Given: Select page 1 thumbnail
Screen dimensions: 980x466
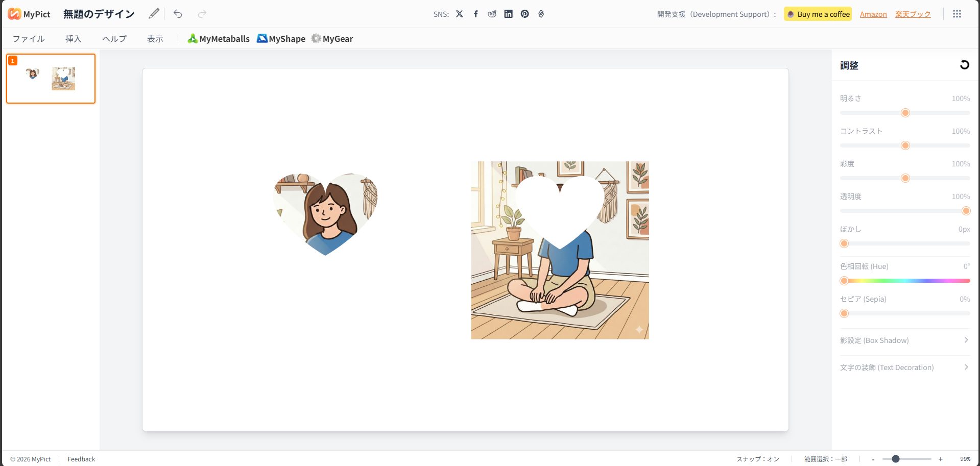Looking at the screenshot, I should [x=51, y=79].
